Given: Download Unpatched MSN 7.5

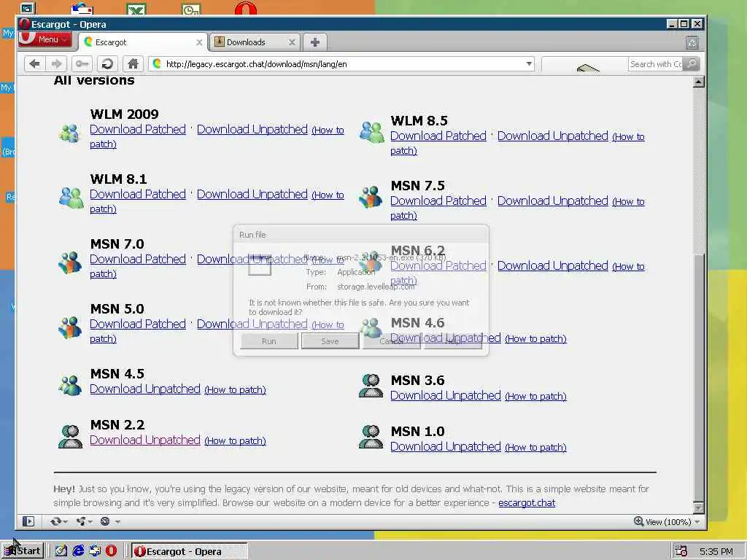Looking at the screenshot, I should coord(553,201).
